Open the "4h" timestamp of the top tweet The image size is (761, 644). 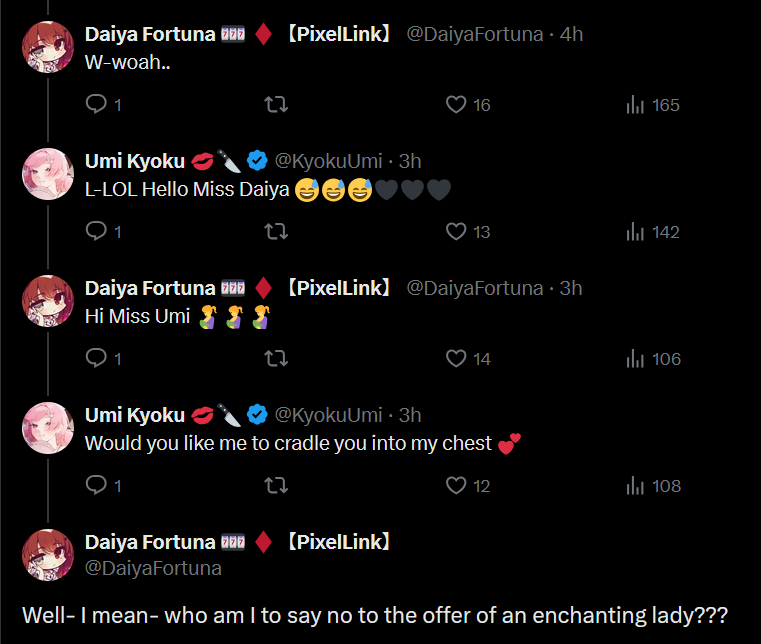coord(571,34)
